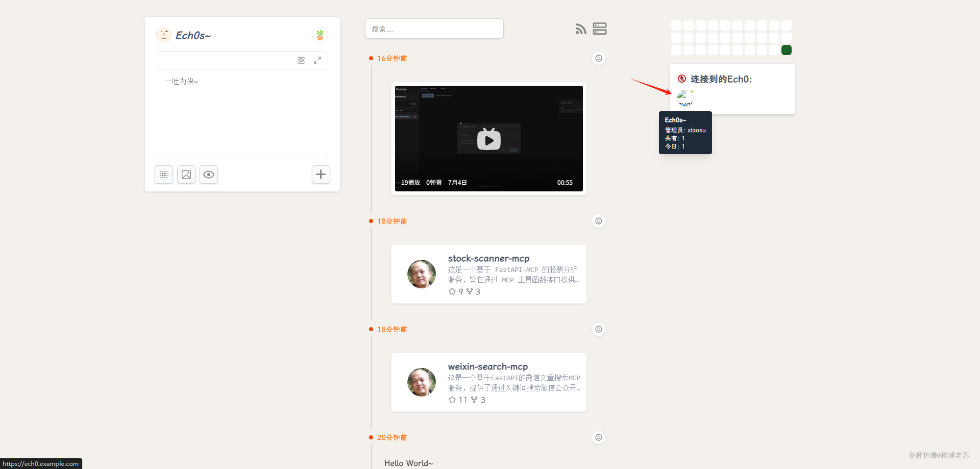Play the video in the 16分钟前 post
This screenshot has height=469, width=980.
[x=488, y=138]
